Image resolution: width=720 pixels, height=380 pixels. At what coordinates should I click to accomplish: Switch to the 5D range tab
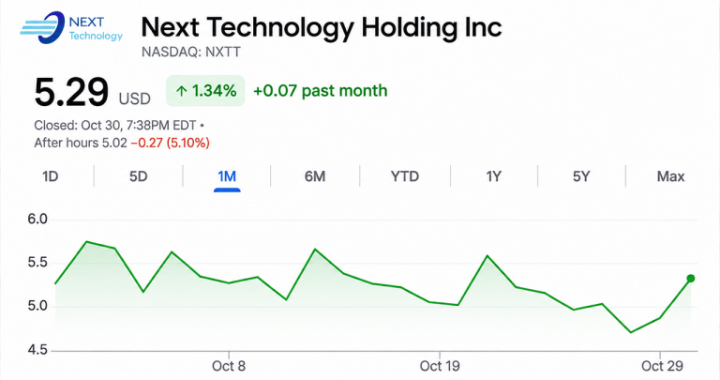tap(138, 177)
